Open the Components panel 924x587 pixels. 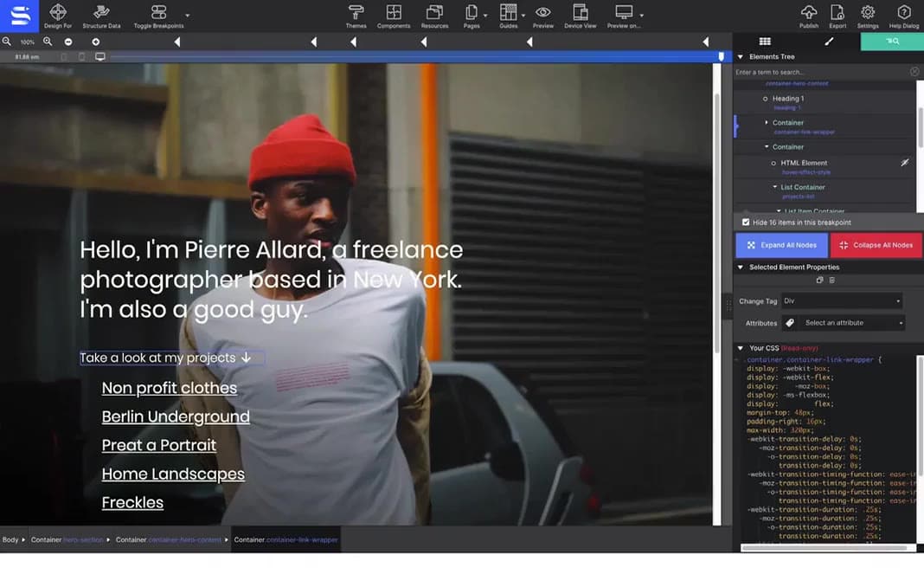coord(394,16)
